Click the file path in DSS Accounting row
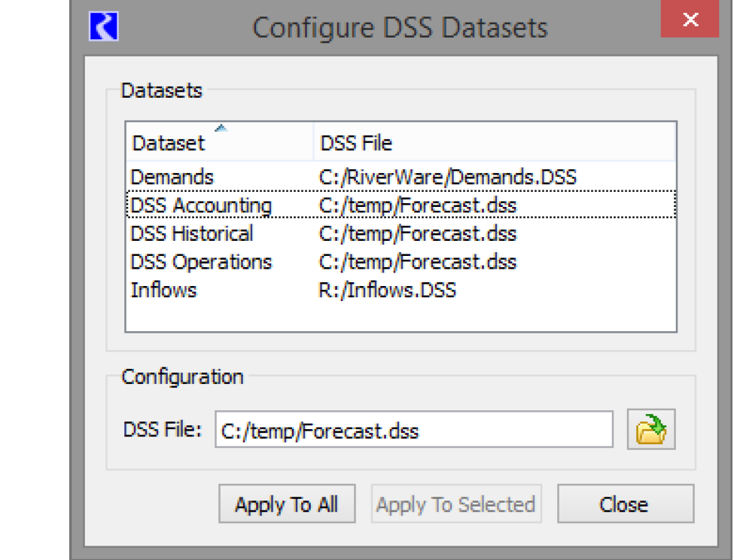The width and height of the screenshot is (734, 560). [418, 205]
